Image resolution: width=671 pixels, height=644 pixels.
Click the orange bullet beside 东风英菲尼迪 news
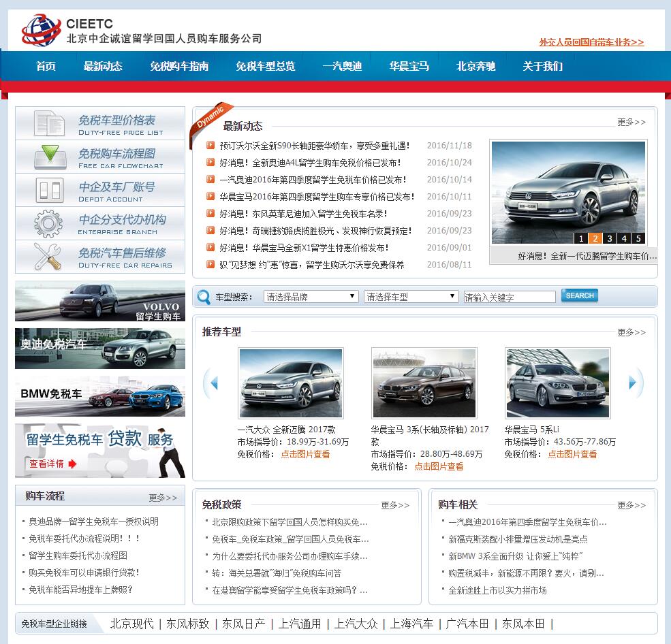pyautogui.click(x=210, y=213)
